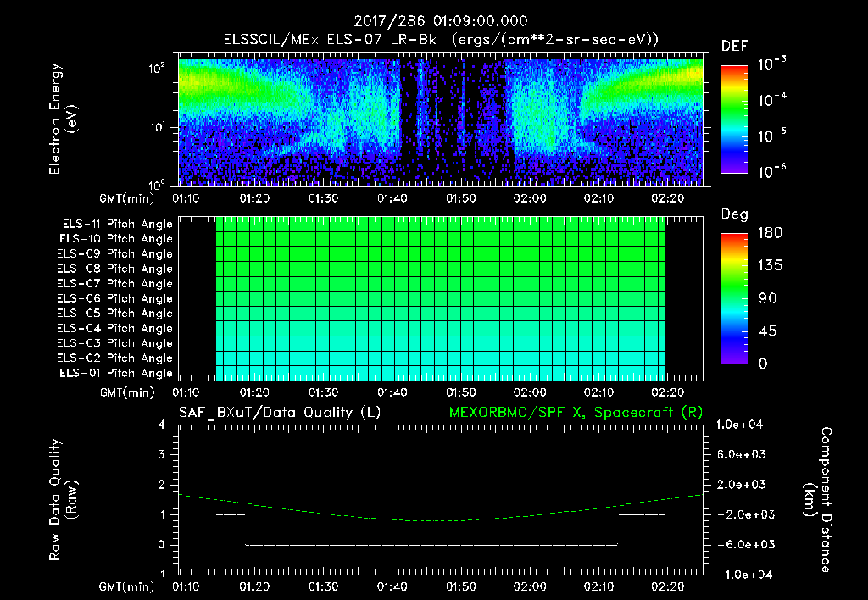Click '01:30' tick under the bottom plot
Screen dimensions: 868x600
pos(323,586)
